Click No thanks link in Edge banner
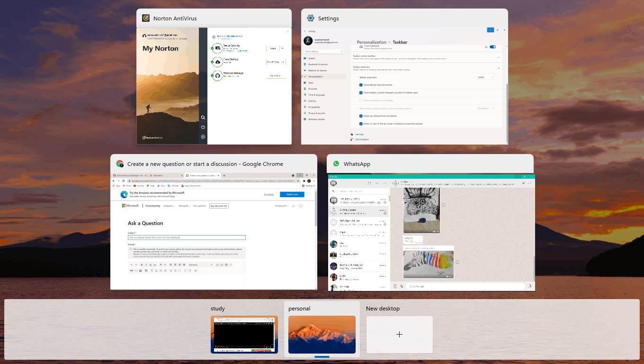 pyautogui.click(x=268, y=194)
